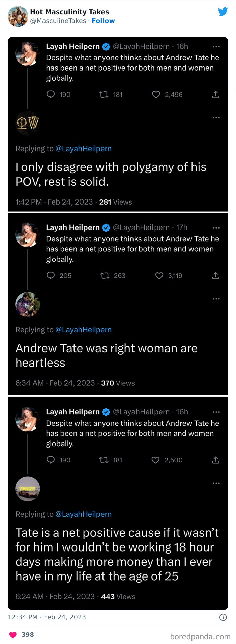Open the three-dot menu on the polygamy reply
The image size is (236, 644).
(x=216, y=117)
